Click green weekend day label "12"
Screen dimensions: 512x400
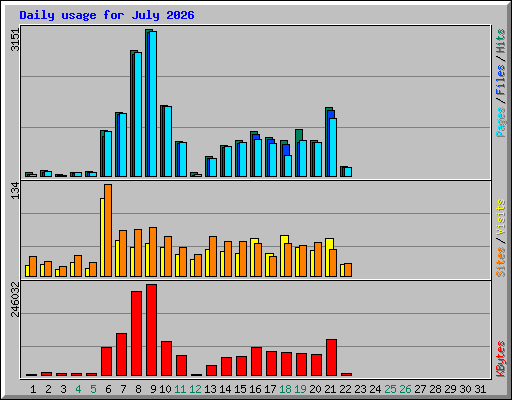195,389
